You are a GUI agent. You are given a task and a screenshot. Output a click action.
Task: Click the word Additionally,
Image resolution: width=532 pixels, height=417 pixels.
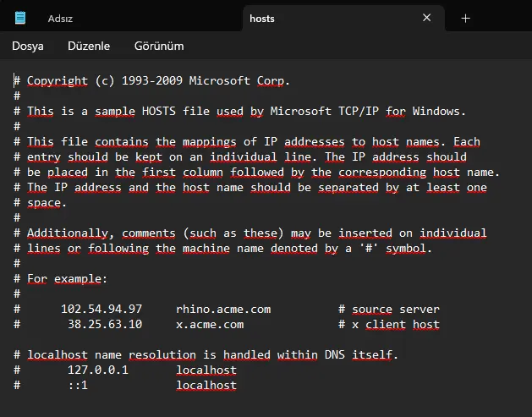click(x=70, y=233)
